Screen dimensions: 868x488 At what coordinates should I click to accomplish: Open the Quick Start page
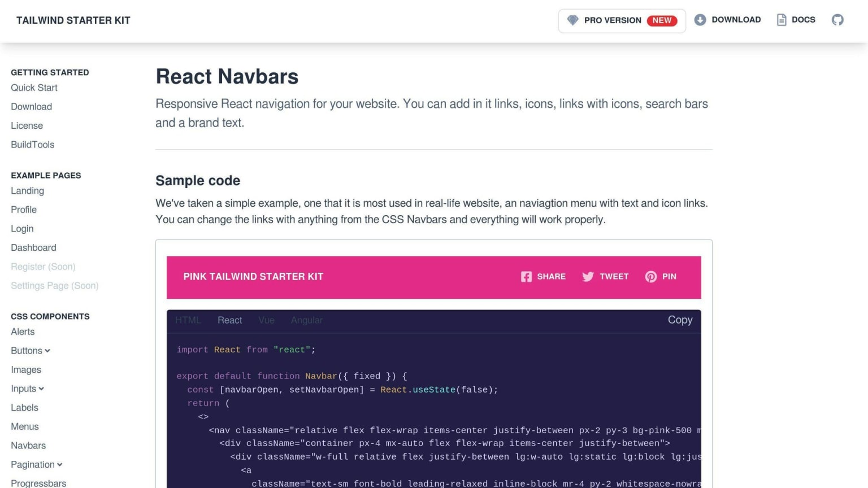(x=34, y=88)
